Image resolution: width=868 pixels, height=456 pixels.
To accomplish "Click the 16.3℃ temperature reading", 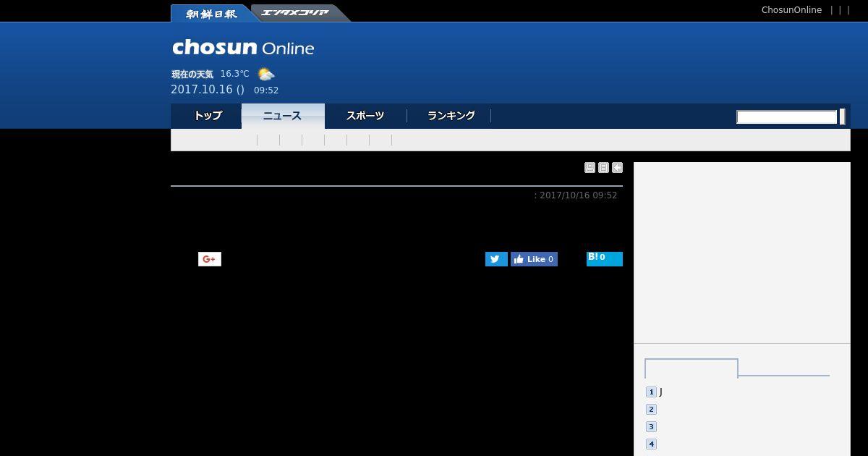I will coord(234,74).
